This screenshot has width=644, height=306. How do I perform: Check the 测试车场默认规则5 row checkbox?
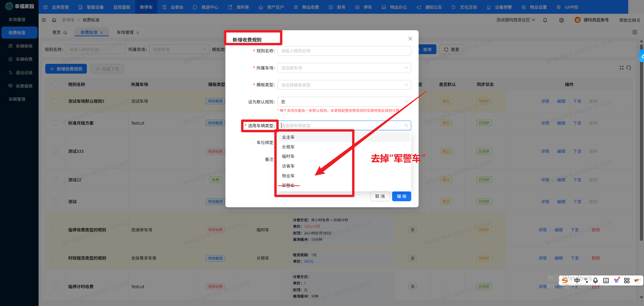click(56, 101)
